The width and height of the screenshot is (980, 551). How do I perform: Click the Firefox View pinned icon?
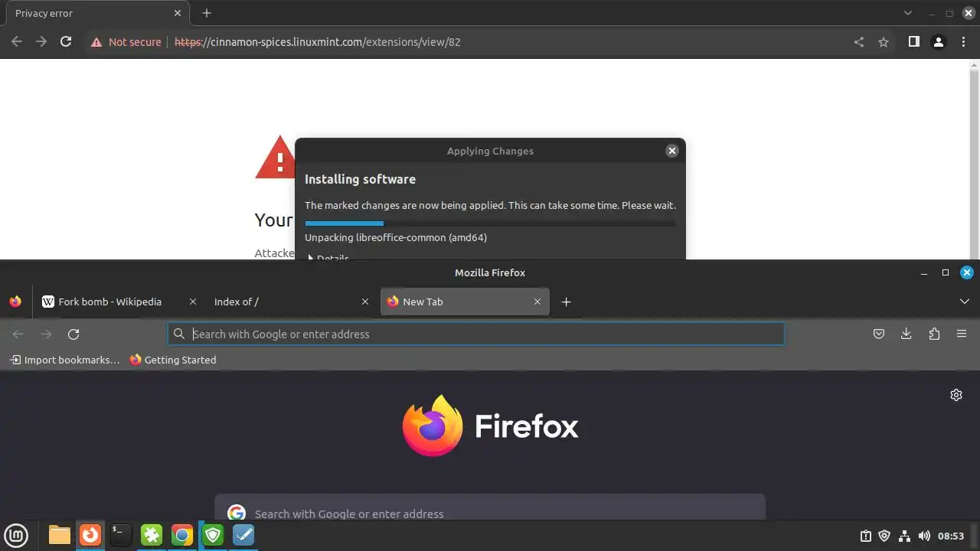[x=15, y=302]
